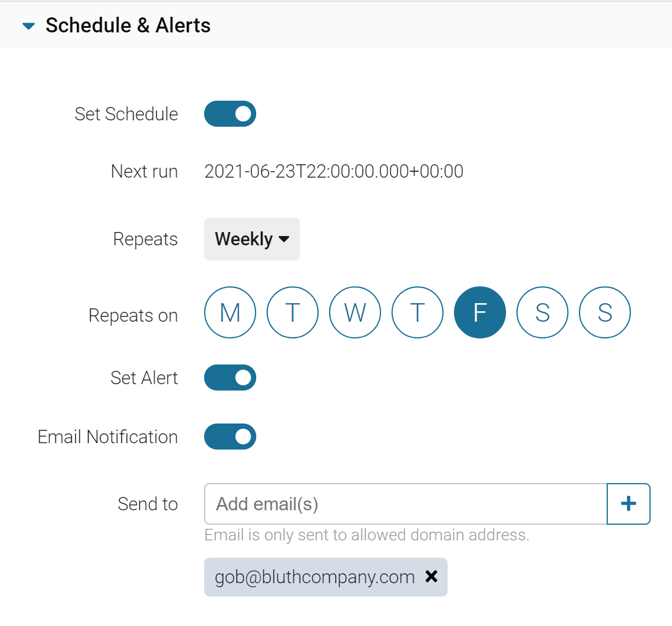Remove gob@bluthcompany.com with the X icon
Screen dimensions: 672x626
tap(431, 576)
